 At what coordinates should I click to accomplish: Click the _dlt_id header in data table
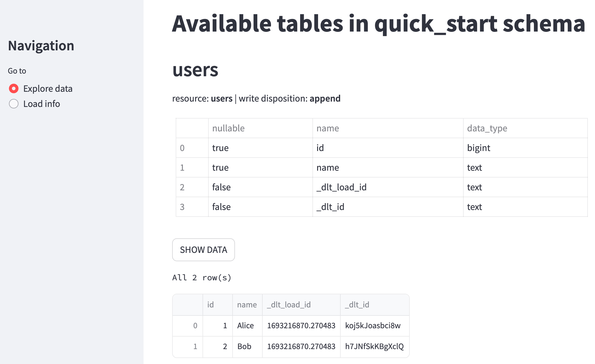pos(375,305)
